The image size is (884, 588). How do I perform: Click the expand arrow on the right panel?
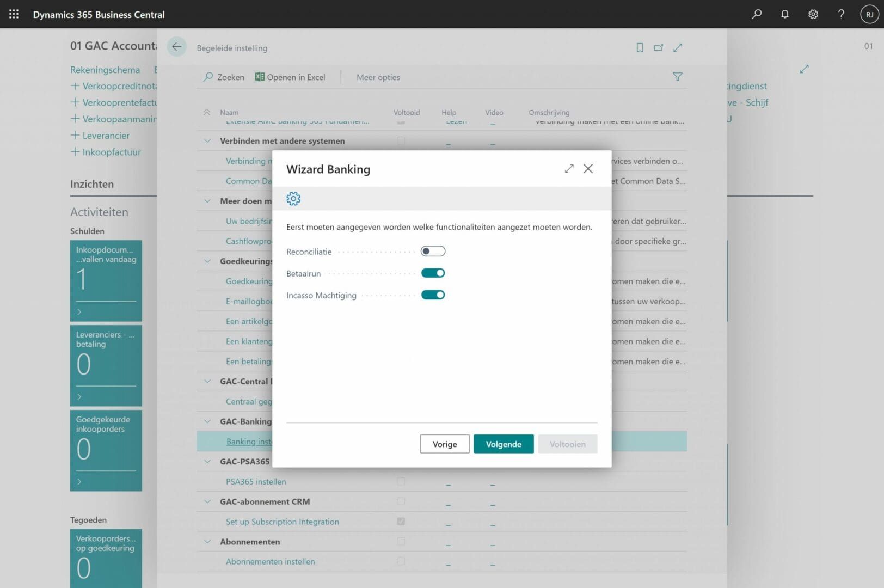[x=804, y=69]
